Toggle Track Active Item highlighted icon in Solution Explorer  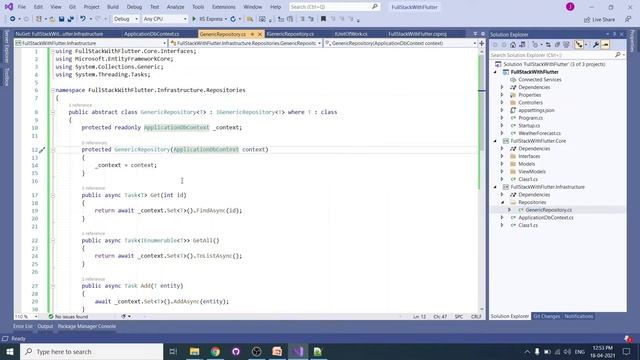tap(579, 45)
